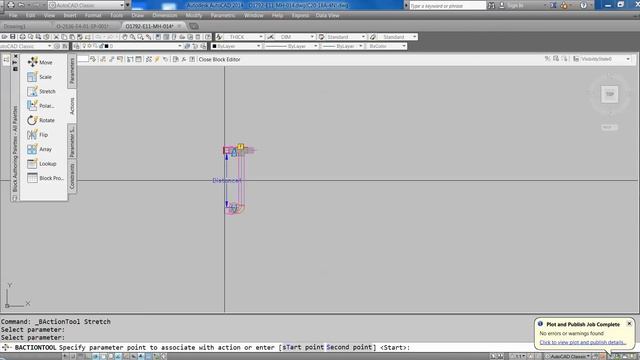Select the Rotate action tool
This screenshot has height=360, width=640.
[41, 120]
